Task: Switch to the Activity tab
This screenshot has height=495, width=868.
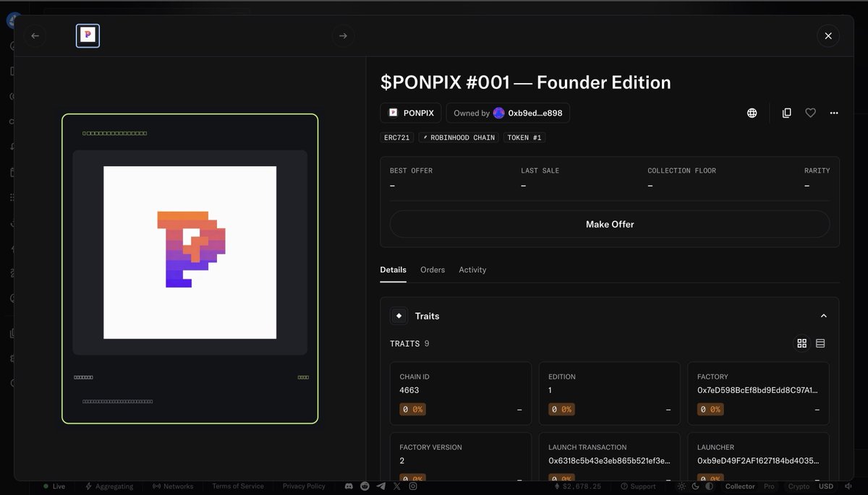Action: coord(472,270)
